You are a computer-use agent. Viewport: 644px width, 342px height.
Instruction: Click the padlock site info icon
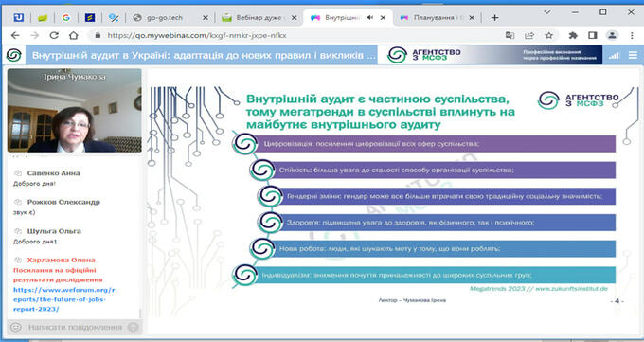coord(98,35)
